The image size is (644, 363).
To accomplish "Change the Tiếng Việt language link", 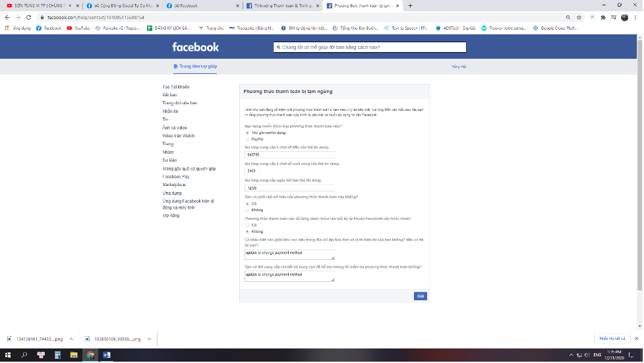I will click(459, 67).
